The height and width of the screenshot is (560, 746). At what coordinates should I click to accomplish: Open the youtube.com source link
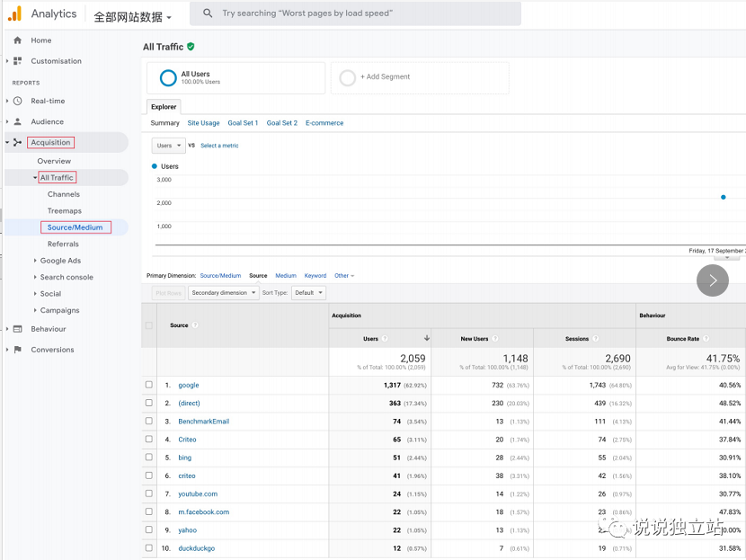click(198, 494)
